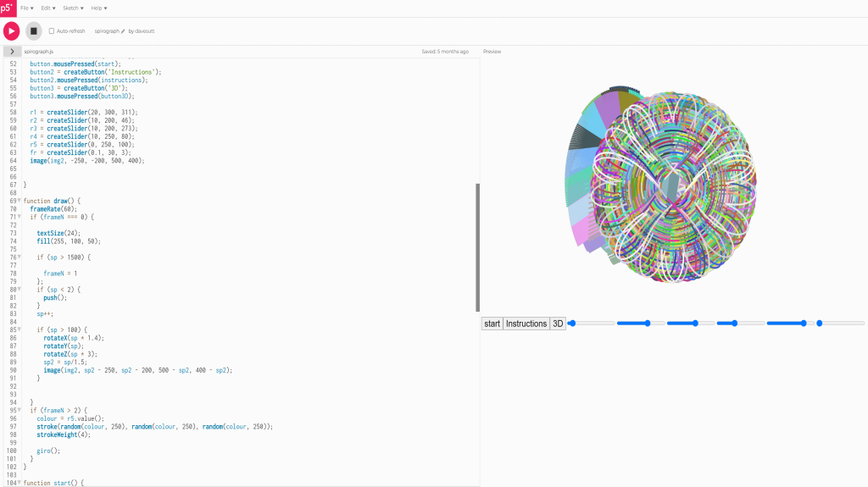The height and width of the screenshot is (487, 868).
Task: Click the p5 logo icon
Action: pyautogui.click(x=7, y=8)
